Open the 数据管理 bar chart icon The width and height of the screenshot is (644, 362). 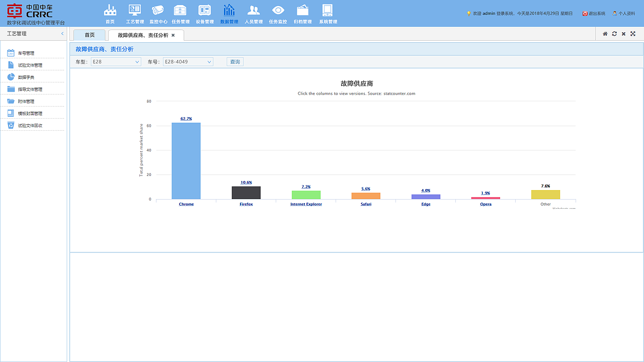229,10
